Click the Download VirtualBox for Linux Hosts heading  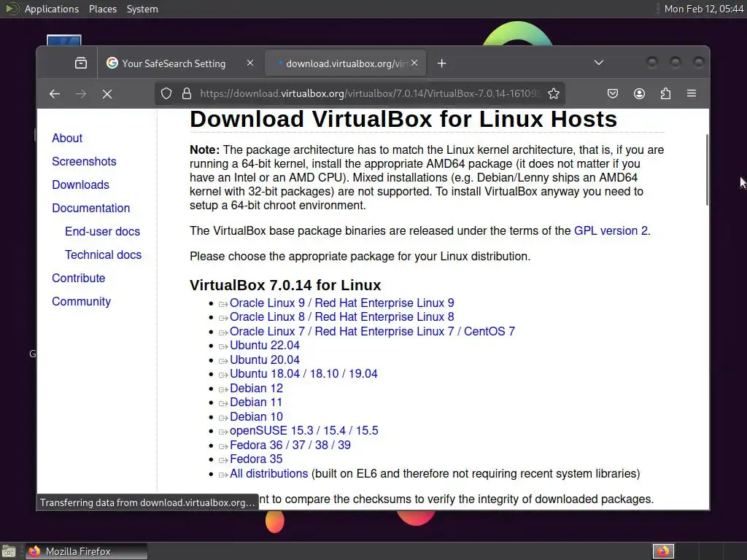(x=403, y=119)
